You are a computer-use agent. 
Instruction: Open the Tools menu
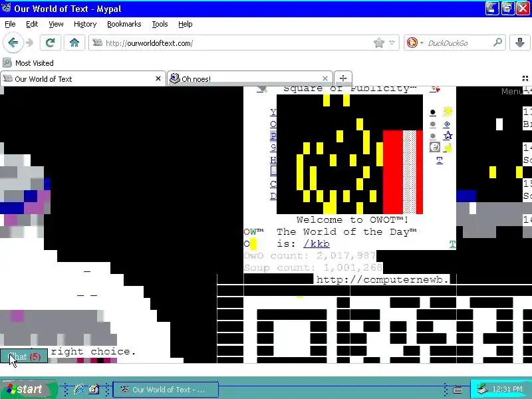tap(160, 24)
